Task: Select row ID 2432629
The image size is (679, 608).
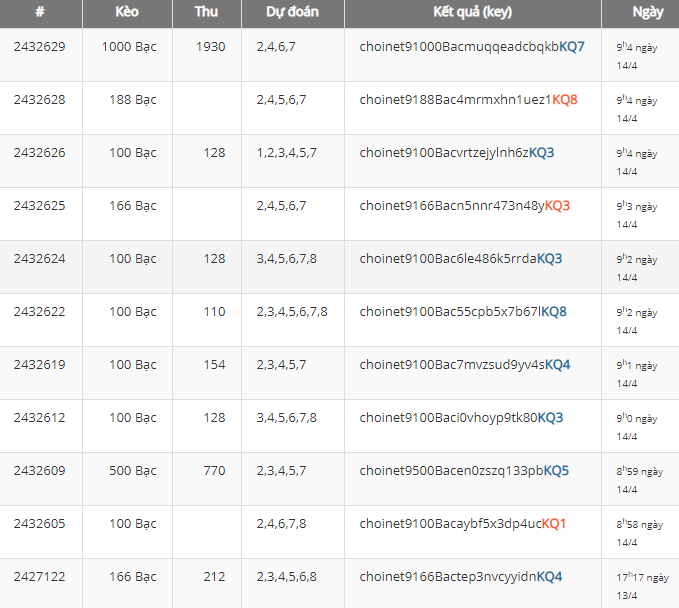Action: point(40,47)
